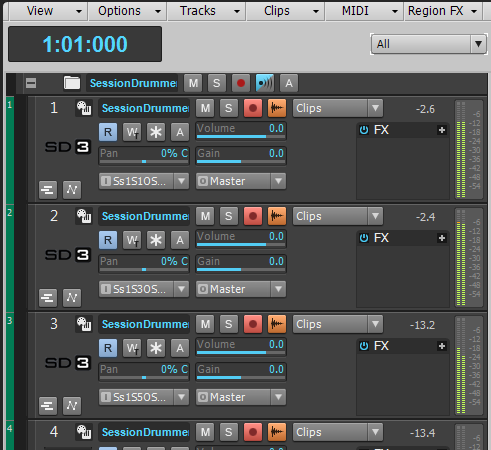Open the Clips menu

[285, 11]
